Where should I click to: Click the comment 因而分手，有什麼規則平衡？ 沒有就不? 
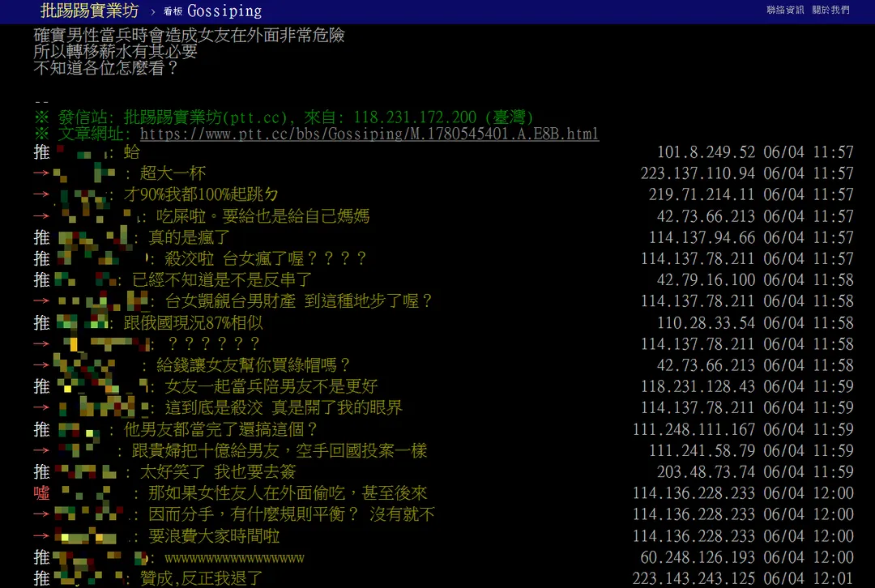pyautogui.click(x=292, y=513)
